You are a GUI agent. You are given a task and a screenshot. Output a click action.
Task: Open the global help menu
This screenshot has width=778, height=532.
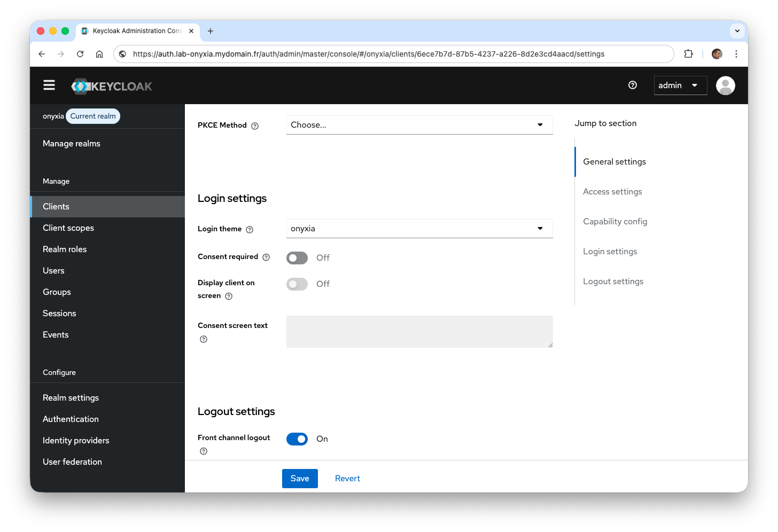[632, 85]
